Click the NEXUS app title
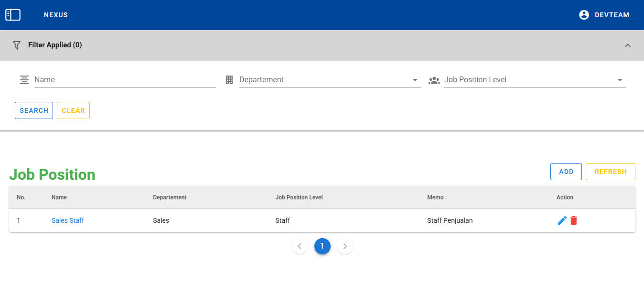 tap(56, 15)
